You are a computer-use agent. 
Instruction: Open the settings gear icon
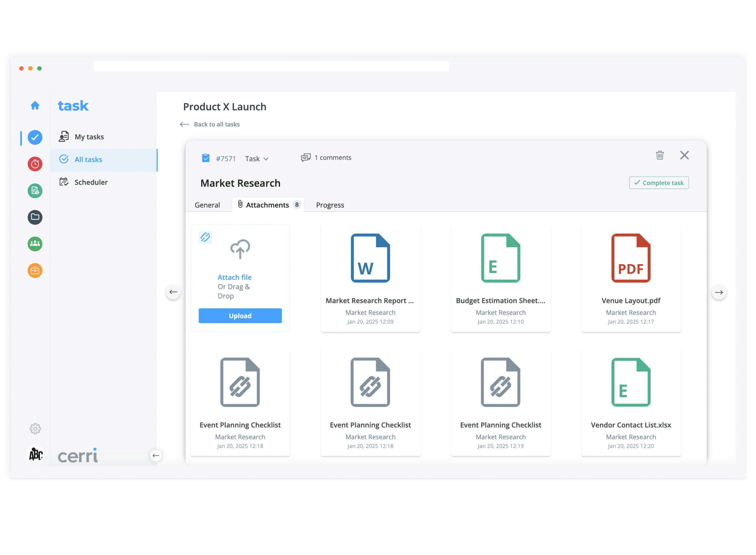click(x=35, y=429)
